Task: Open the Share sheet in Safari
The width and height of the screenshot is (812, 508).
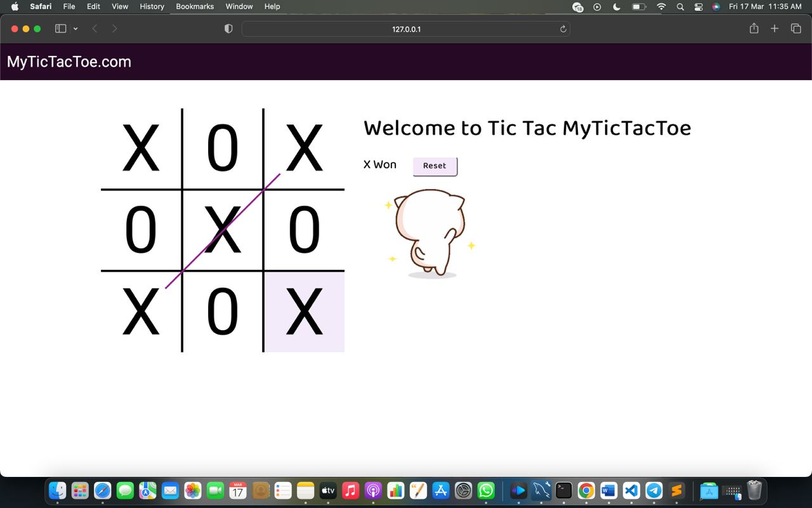Action: point(754,29)
